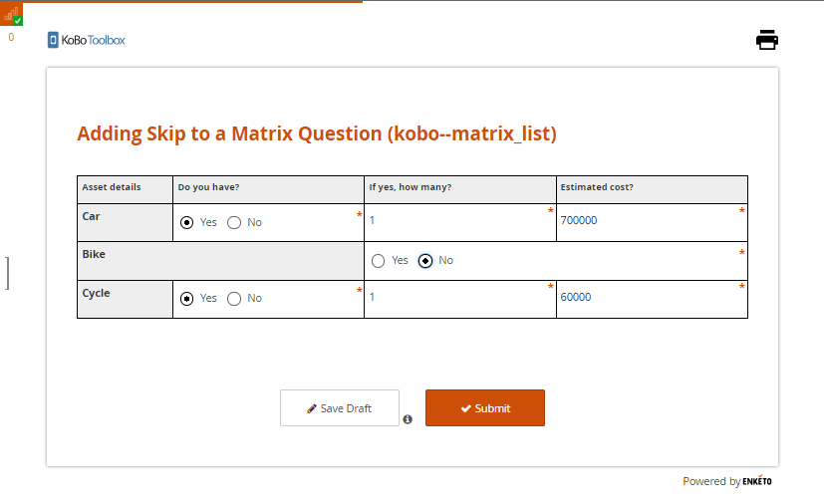Click the offline status indicator icon

click(12, 14)
